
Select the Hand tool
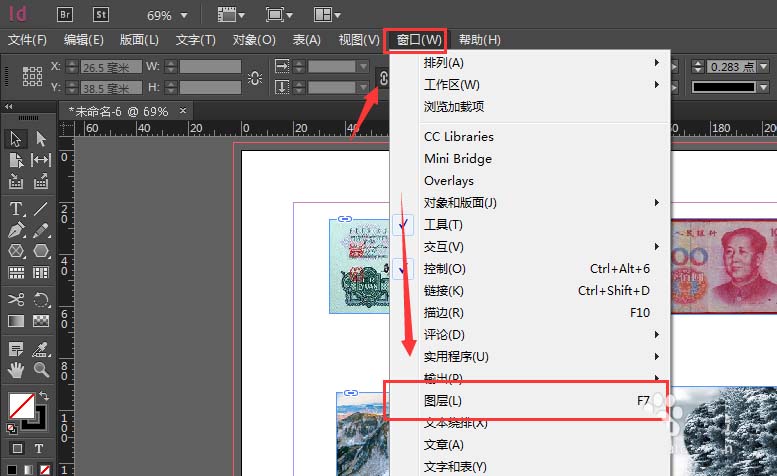click(16, 370)
